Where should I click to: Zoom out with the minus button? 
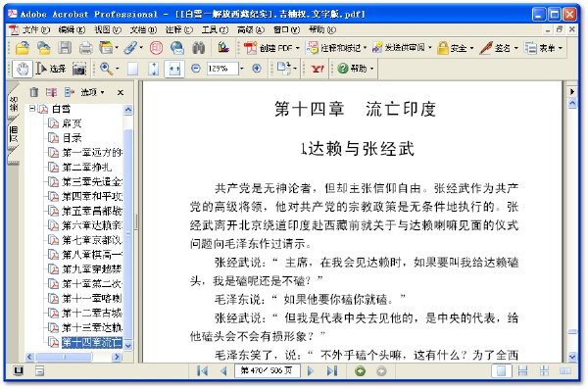tap(196, 69)
